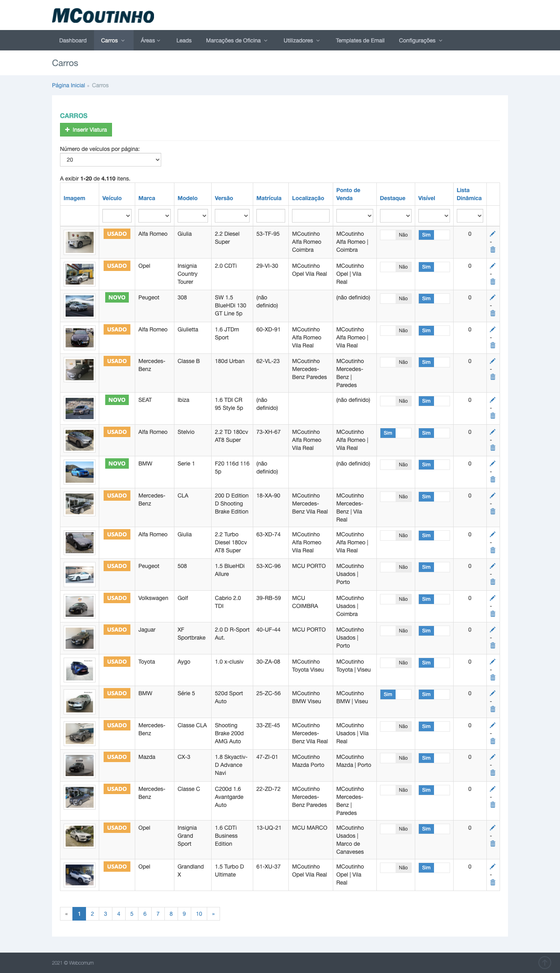Delete the Opel Insignia Country Tourer row
Image resolution: width=560 pixels, height=973 pixels.
(x=492, y=282)
